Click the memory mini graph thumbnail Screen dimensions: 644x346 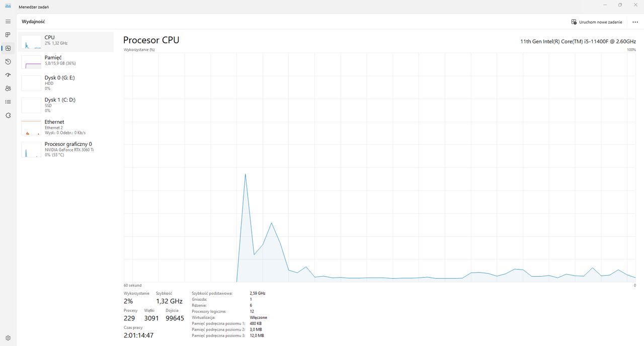point(31,62)
